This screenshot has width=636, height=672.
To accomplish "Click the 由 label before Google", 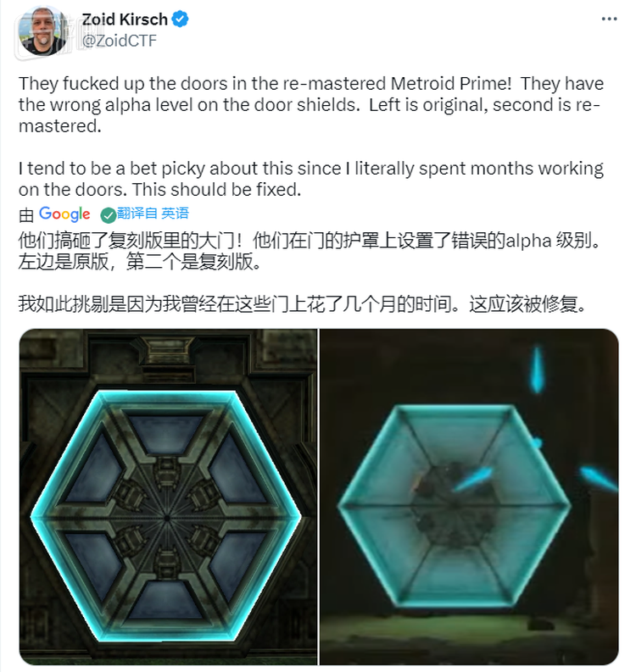I will point(26,215).
